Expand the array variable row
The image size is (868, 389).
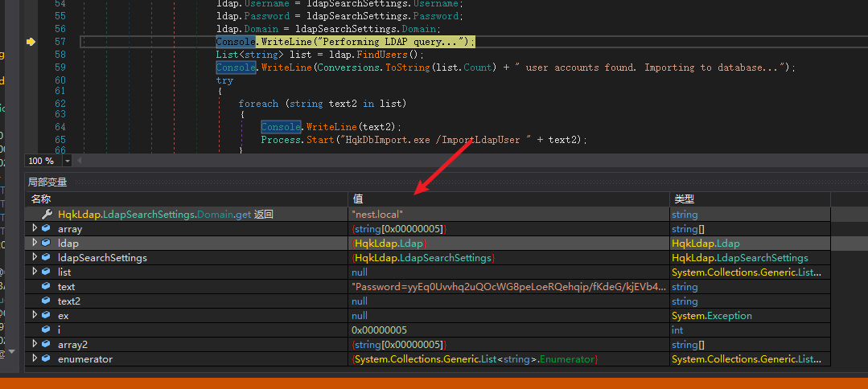pyautogui.click(x=35, y=228)
